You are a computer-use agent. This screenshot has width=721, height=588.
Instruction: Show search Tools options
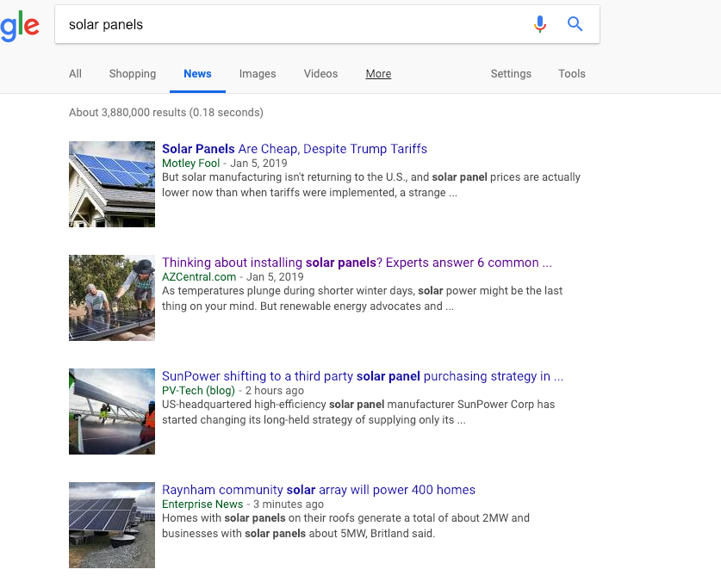pos(572,74)
